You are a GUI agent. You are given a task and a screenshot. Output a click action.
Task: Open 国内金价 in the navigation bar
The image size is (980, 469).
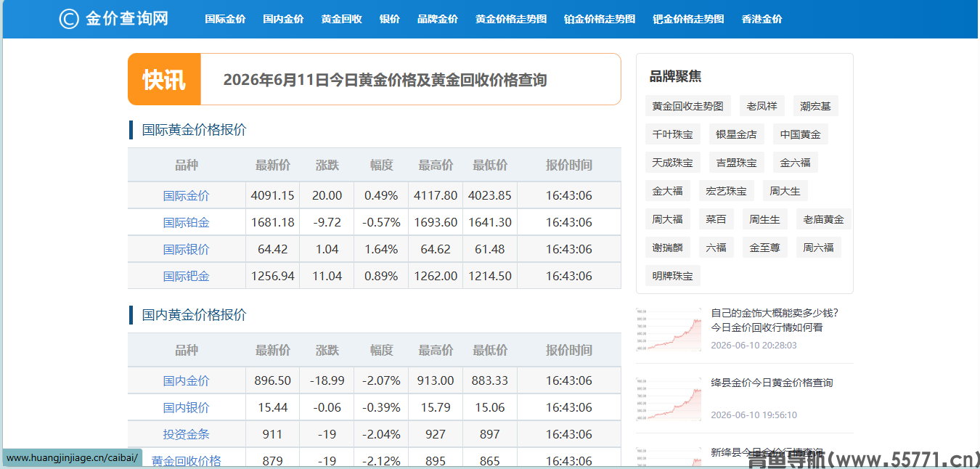point(283,19)
